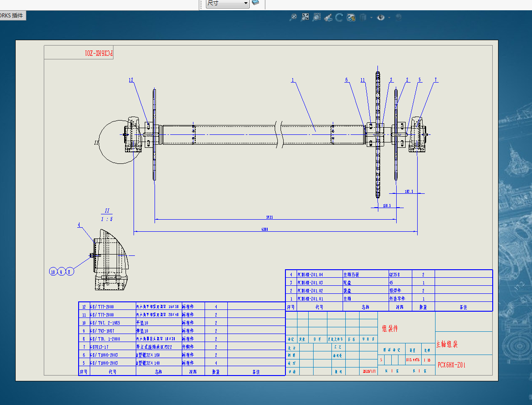This screenshot has width=532, height=405.
Task: Click the layer properties stack icon
Action: point(256,3)
